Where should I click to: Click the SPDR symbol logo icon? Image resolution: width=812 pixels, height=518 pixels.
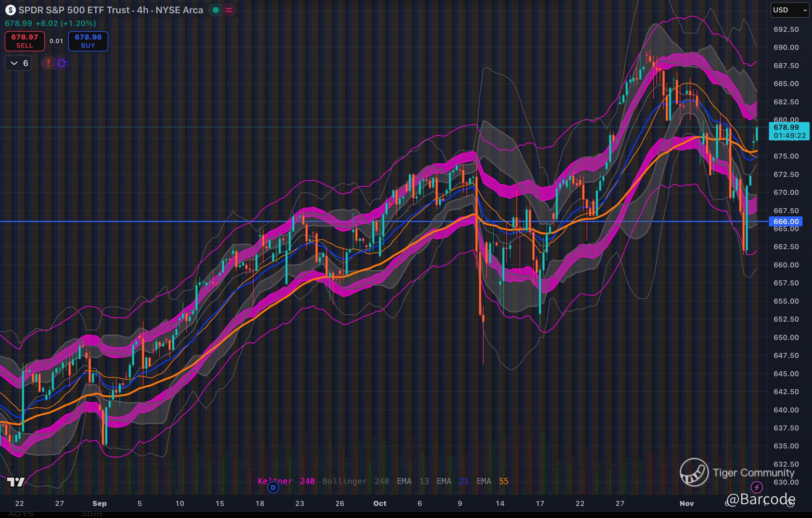click(10, 10)
